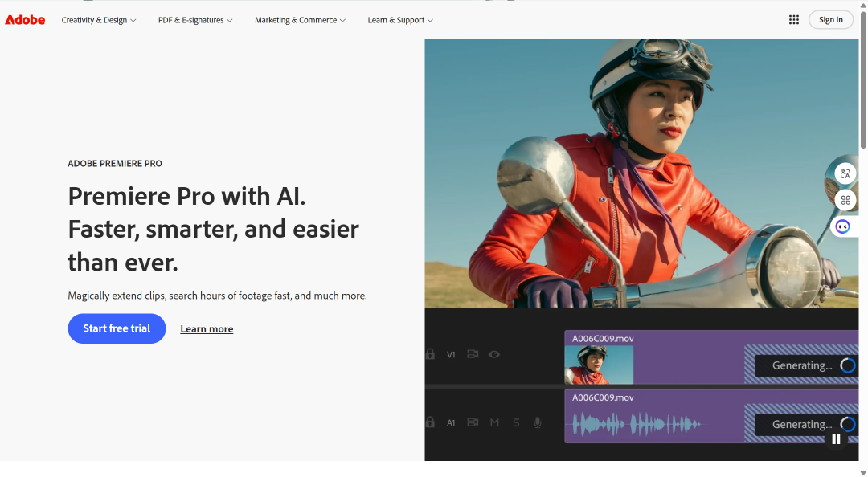The image size is (868, 477).
Task: Click V1 track sync lock icon
Action: (473, 354)
